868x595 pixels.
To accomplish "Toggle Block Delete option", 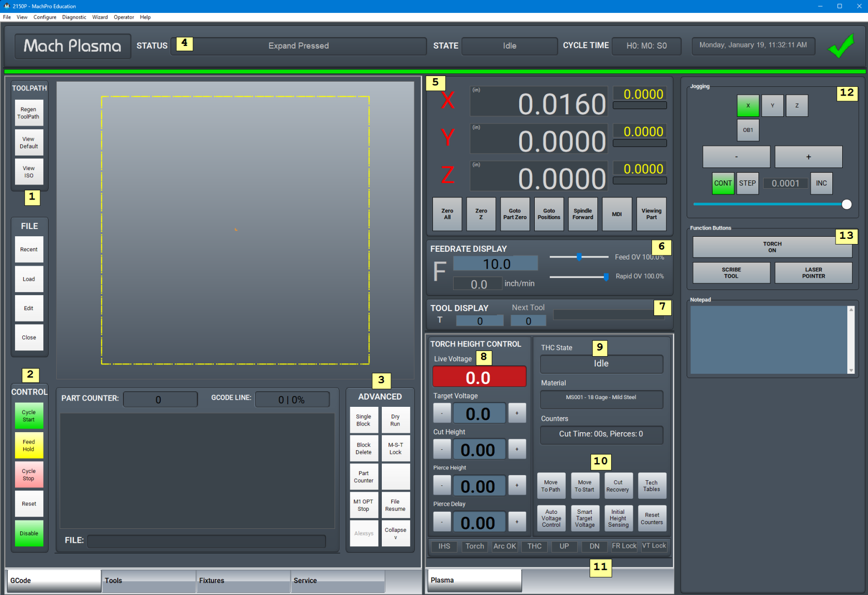I will [364, 449].
